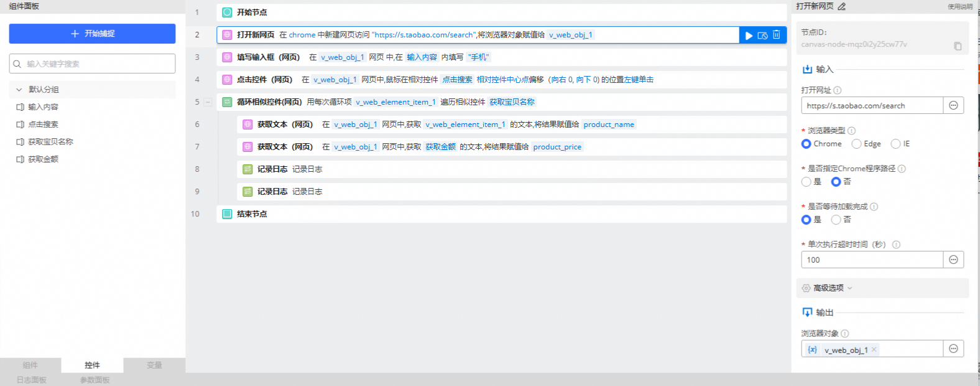980x386 pixels.
Task: Delete the 打开新网页 node with trash icon
Action: [776, 35]
